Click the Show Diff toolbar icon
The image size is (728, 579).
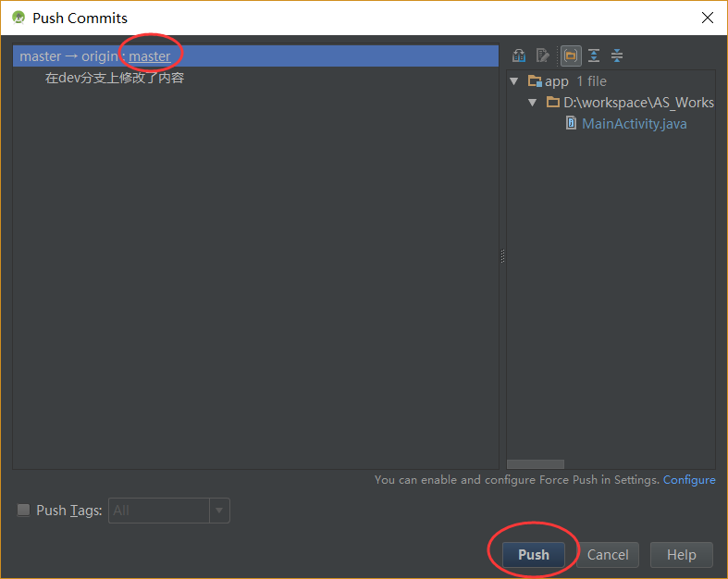519,55
